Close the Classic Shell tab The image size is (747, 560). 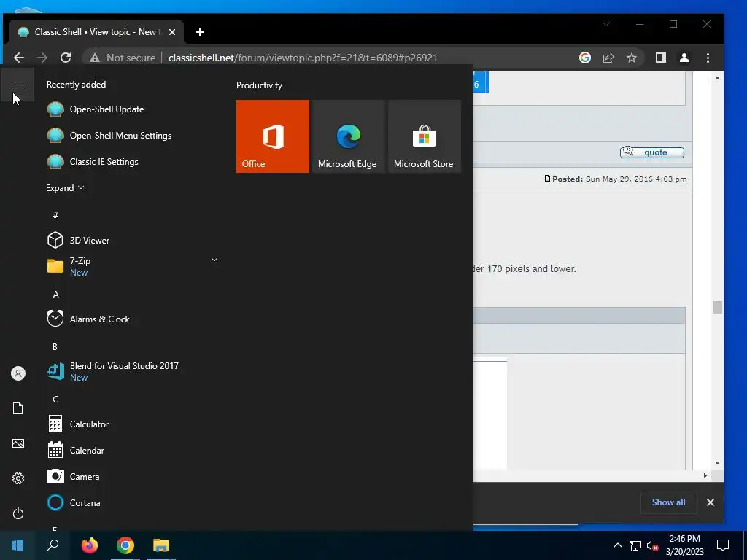click(x=172, y=32)
